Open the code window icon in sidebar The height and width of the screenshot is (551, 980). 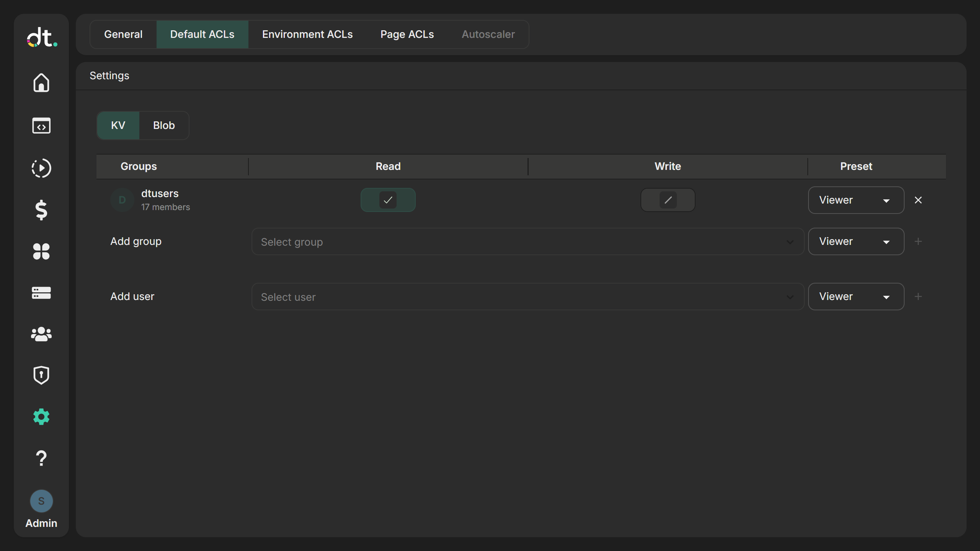(x=41, y=126)
